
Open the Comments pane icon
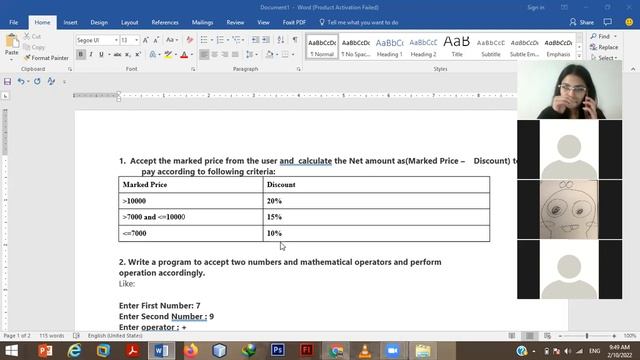[608, 22]
